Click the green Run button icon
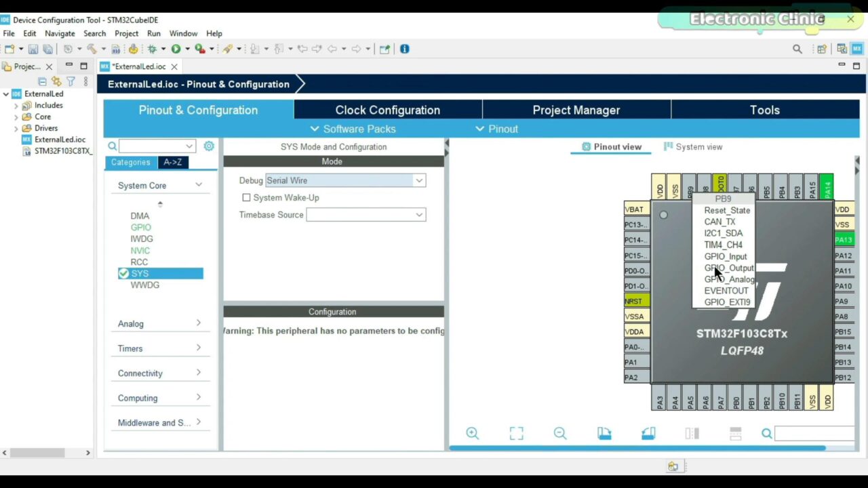868x488 pixels. tap(176, 49)
